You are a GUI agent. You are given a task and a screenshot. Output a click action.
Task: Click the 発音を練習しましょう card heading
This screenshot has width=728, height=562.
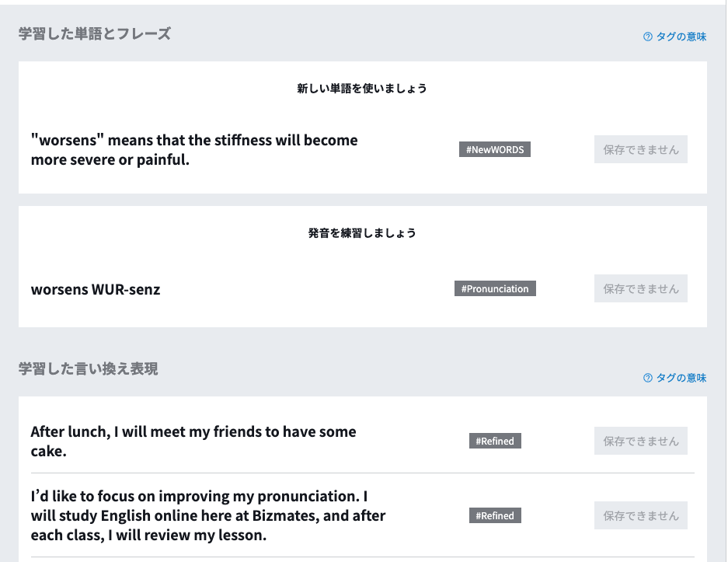click(362, 232)
